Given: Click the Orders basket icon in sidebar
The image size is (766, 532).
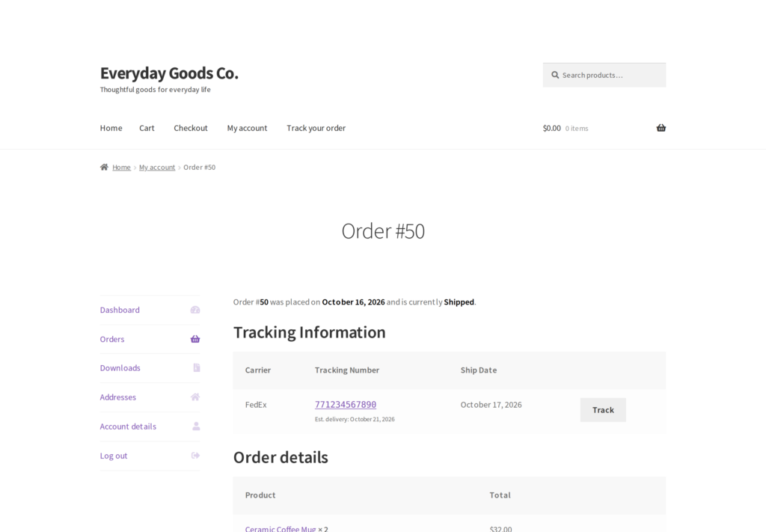Looking at the screenshot, I should pyautogui.click(x=195, y=339).
